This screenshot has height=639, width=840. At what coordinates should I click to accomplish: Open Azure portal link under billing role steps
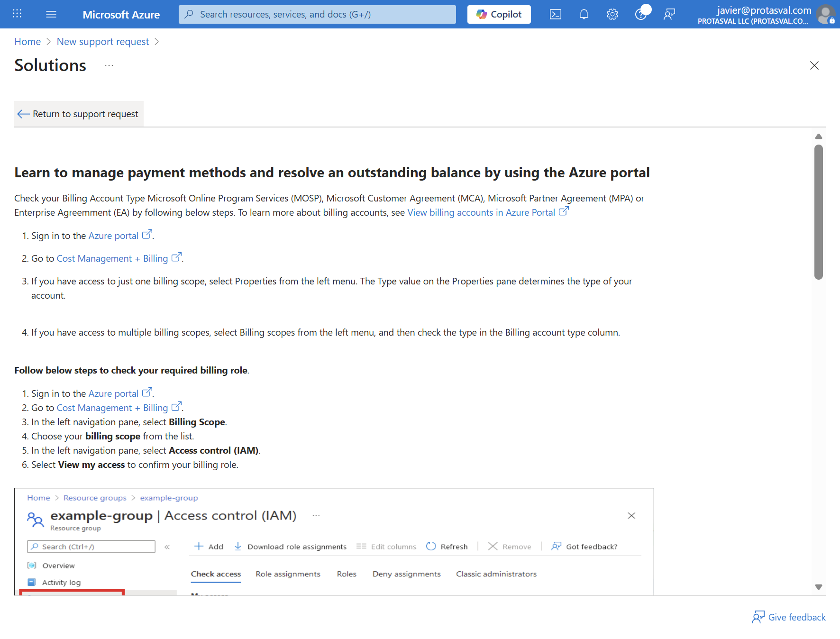[x=120, y=393]
